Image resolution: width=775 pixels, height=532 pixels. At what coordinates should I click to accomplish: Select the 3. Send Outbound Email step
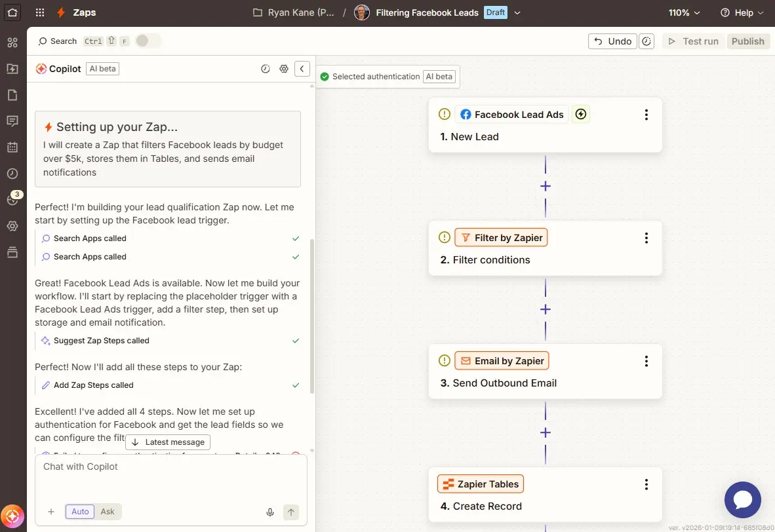[x=545, y=371]
